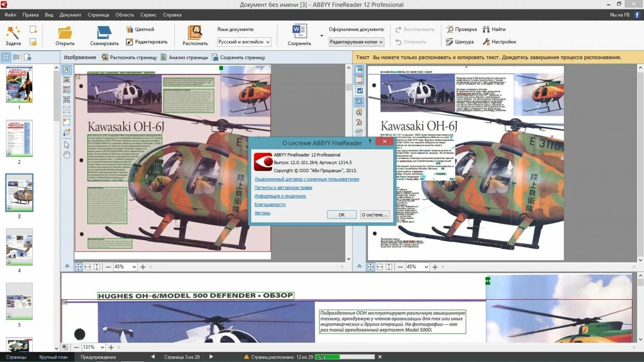Viewport: 644px width, 362px height.
Task: Select the background picture area tool
Action: point(67,90)
